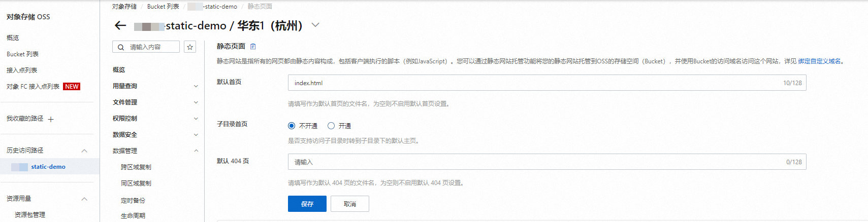Click the search magnifier icon
Image resolution: width=868 pixels, height=222 pixels.
[x=121, y=47]
